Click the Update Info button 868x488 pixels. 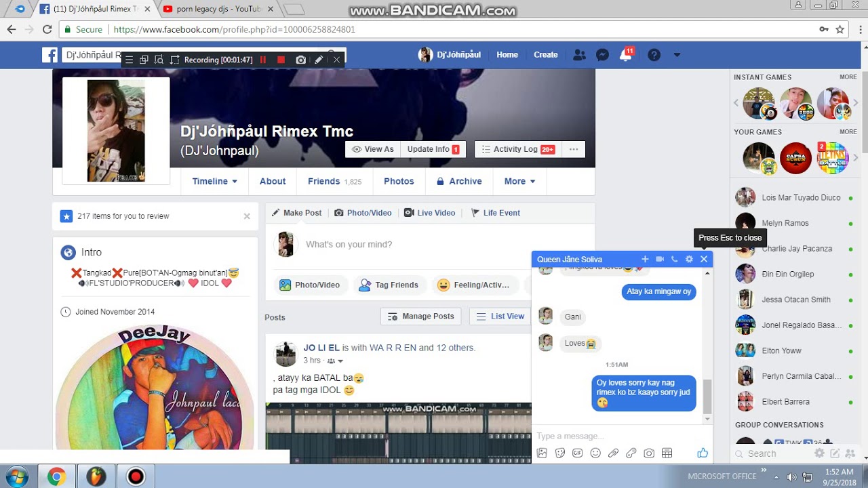433,149
